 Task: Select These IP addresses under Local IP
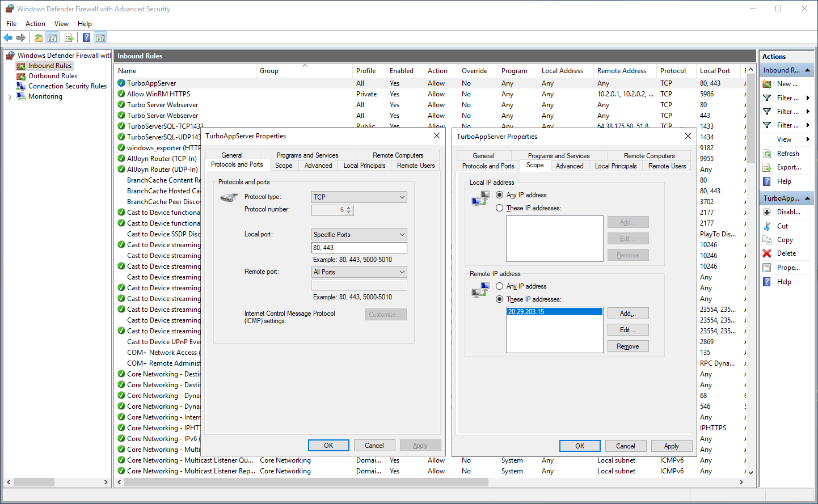500,208
